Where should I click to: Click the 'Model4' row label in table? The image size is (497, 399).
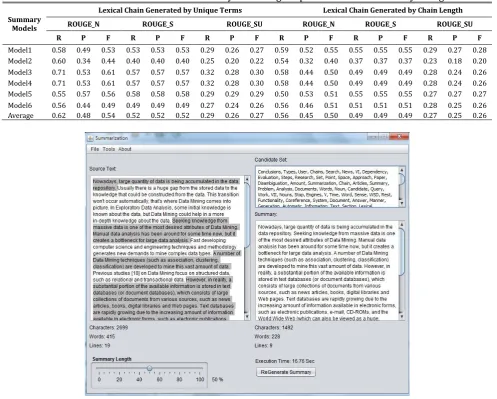(x=20, y=83)
